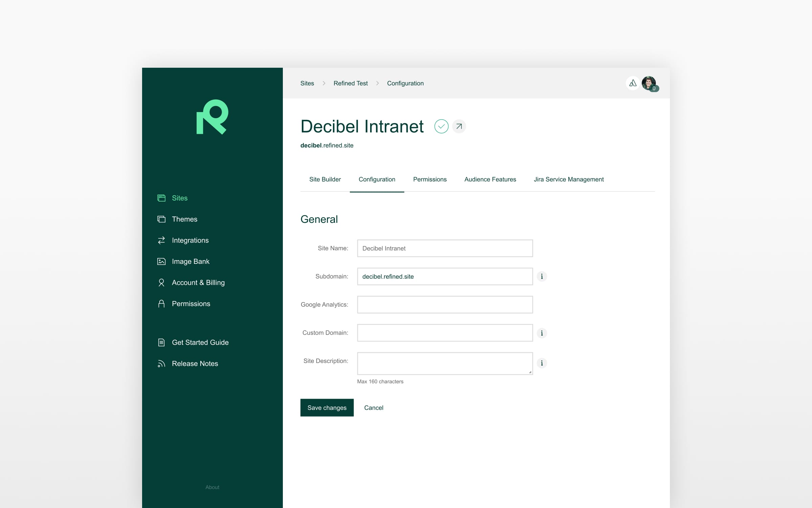Select the Sites icon in the sidebar

click(x=161, y=198)
